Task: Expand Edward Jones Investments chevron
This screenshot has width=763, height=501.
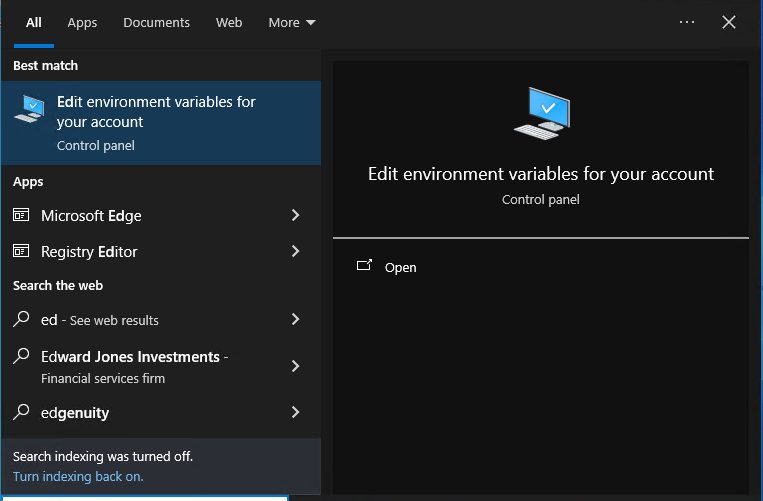Action: 295,366
